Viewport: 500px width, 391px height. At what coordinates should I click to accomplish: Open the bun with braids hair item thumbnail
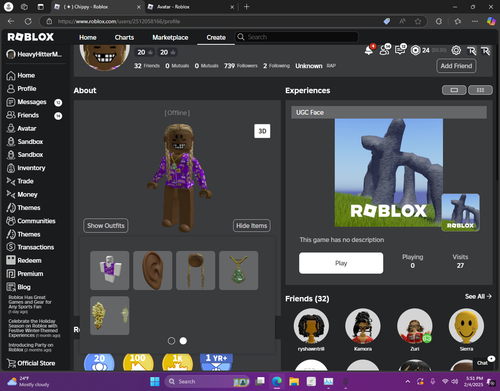click(196, 270)
